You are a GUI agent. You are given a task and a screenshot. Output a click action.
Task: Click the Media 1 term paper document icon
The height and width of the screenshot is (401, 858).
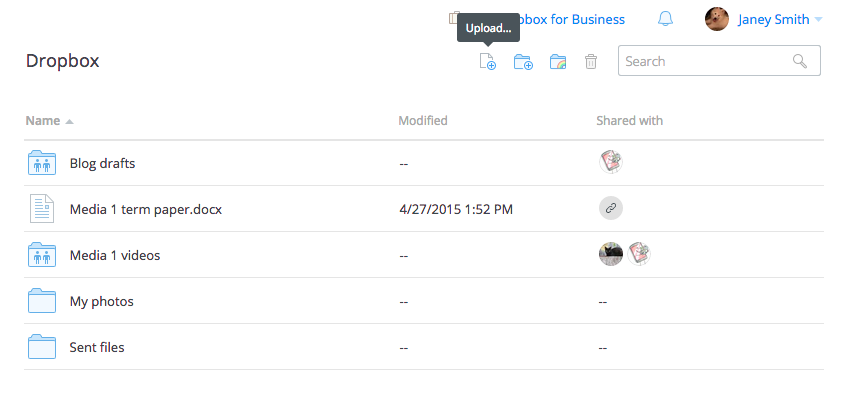pos(42,209)
